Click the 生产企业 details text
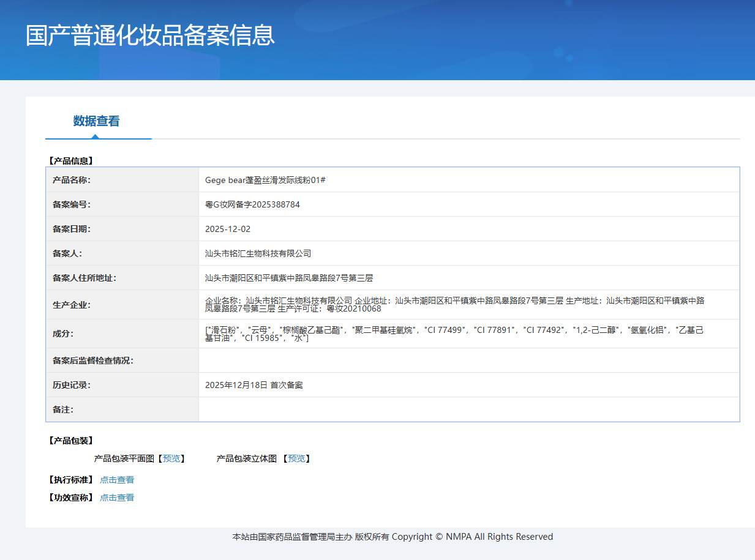Screen dimensions: 755x560 pyautogui.click(x=454, y=304)
